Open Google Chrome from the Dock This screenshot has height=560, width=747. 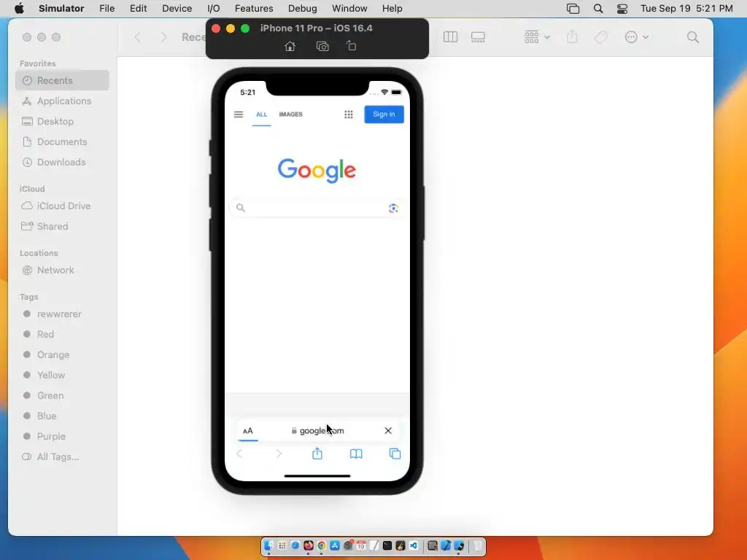[322, 545]
